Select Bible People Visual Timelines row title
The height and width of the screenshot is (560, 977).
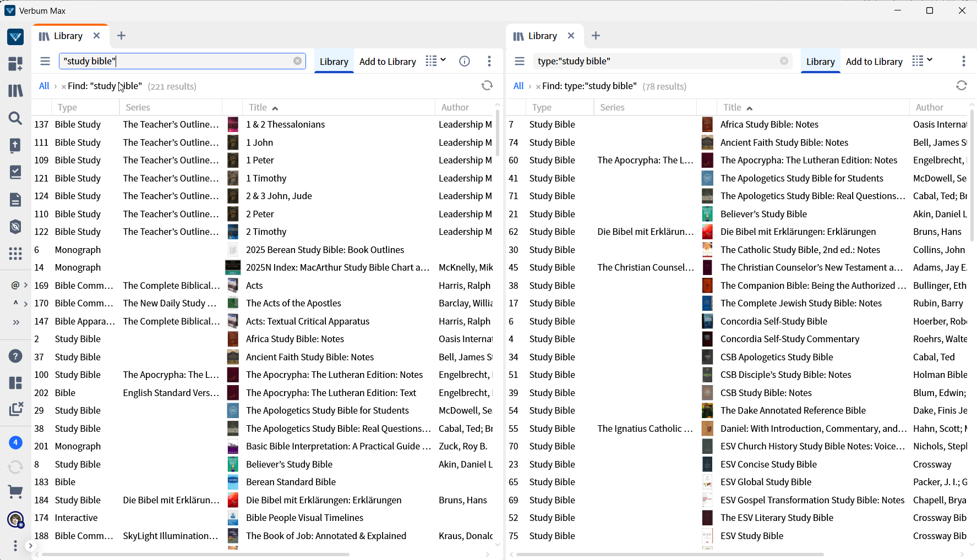click(304, 518)
